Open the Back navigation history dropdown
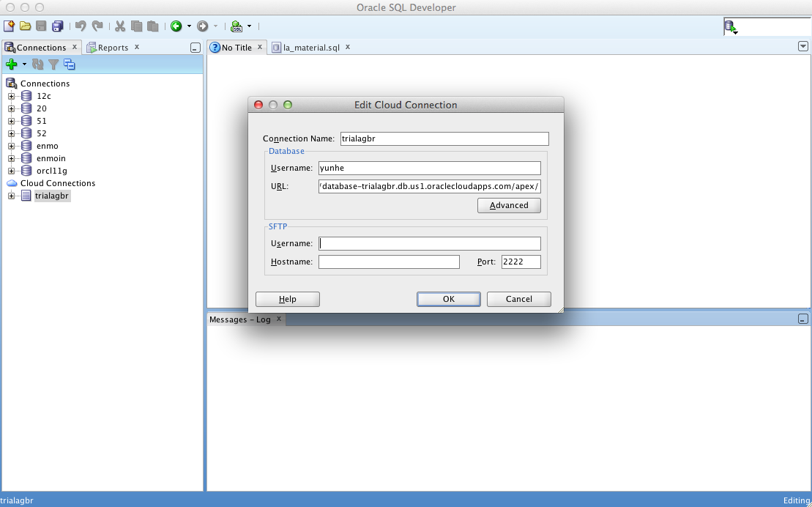The width and height of the screenshot is (812, 507). pos(188,26)
